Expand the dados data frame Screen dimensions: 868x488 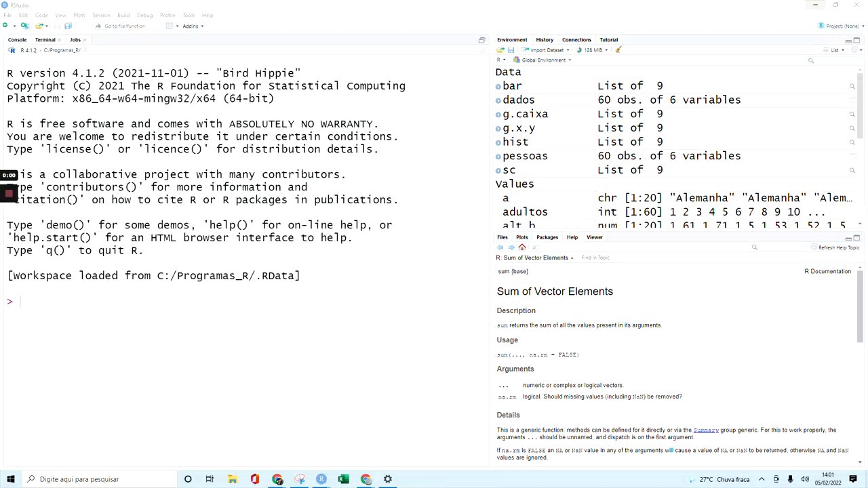pyautogui.click(x=498, y=100)
